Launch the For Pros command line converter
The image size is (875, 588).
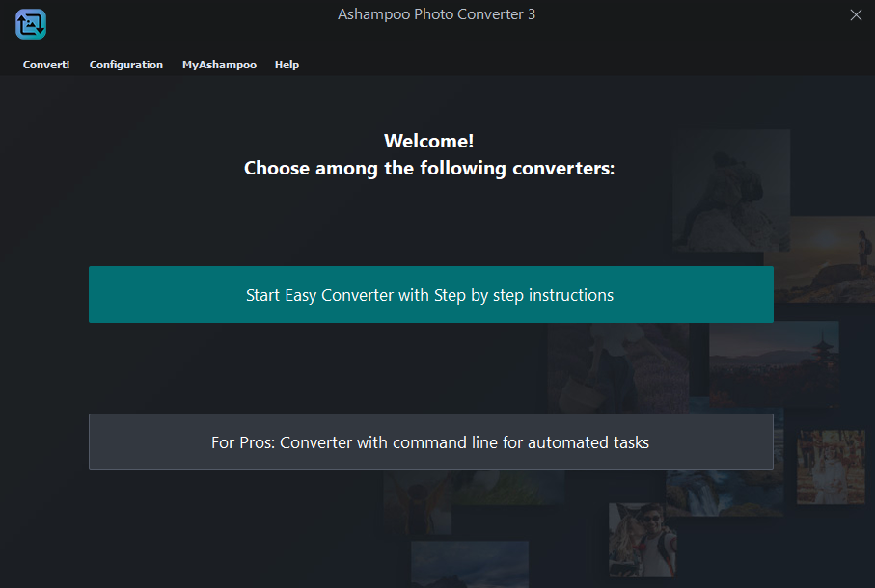430,442
